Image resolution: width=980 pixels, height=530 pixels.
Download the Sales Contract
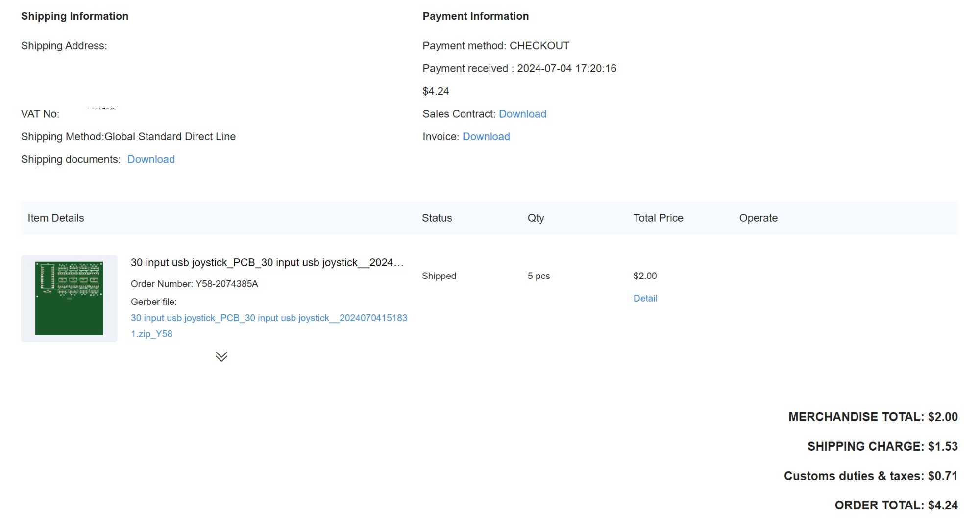(x=522, y=114)
